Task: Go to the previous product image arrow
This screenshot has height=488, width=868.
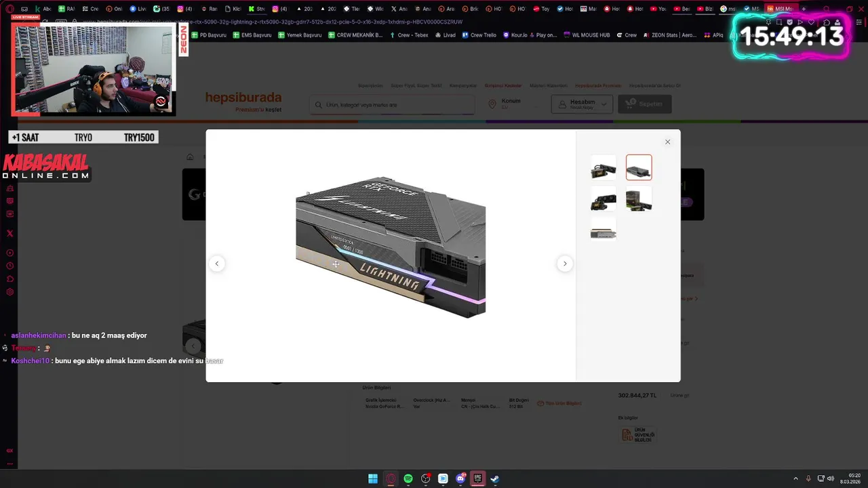Action: (217, 264)
